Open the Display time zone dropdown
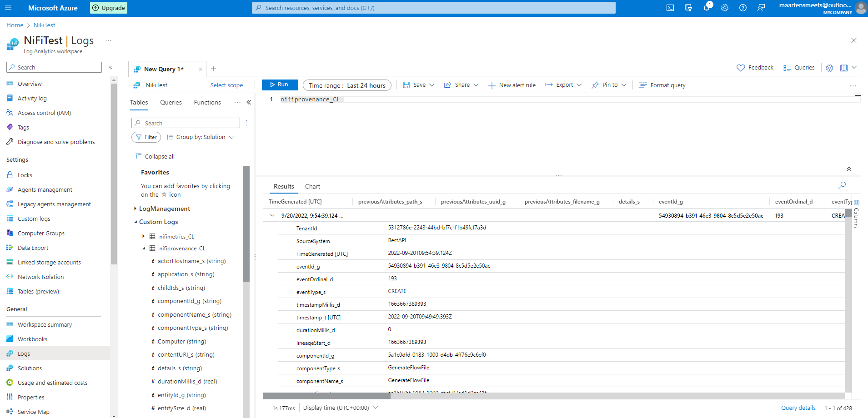Viewport: 868px width, 418px height. (x=341, y=408)
